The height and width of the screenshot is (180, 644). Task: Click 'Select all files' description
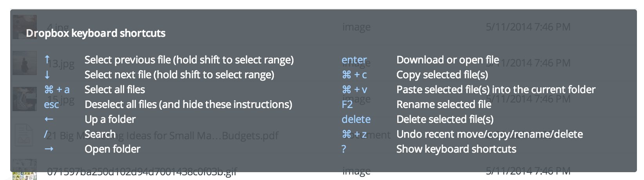115,90
